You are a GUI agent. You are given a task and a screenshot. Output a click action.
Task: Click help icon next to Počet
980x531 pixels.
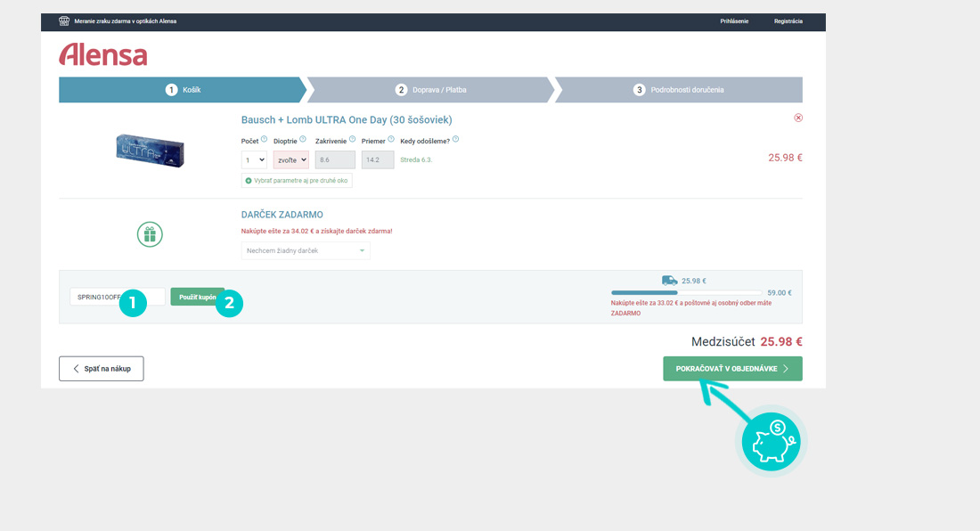[x=264, y=139]
